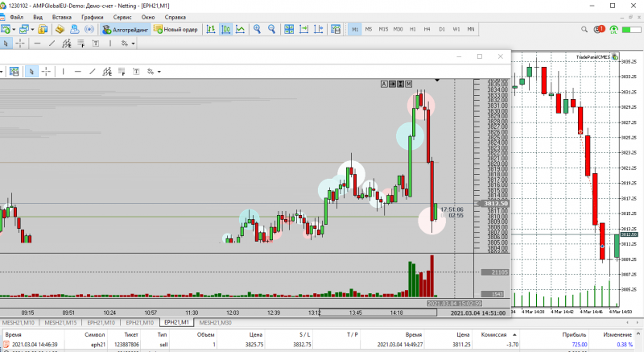The width and height of the screenshot is (644, 352).
Task: Select the D1 timeframe
Action: tap(442, 29)
